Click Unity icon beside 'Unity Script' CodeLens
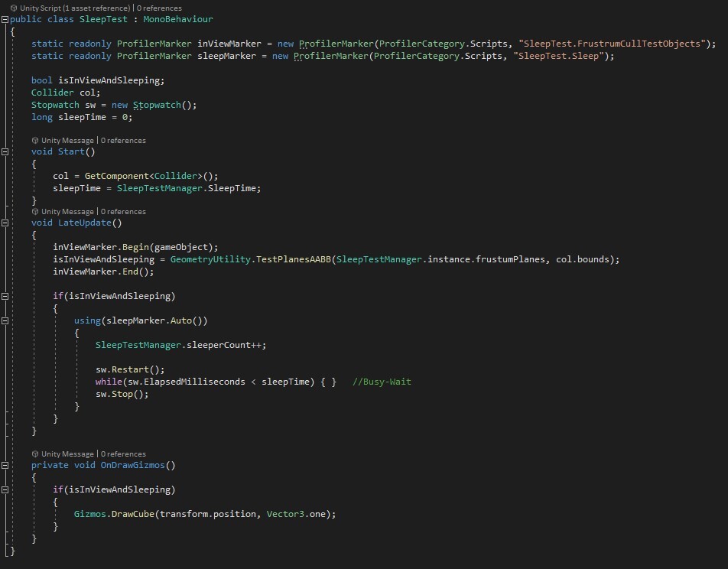This screenshot has height=569, width=728. pyautogui.click(x=14, y=8)
